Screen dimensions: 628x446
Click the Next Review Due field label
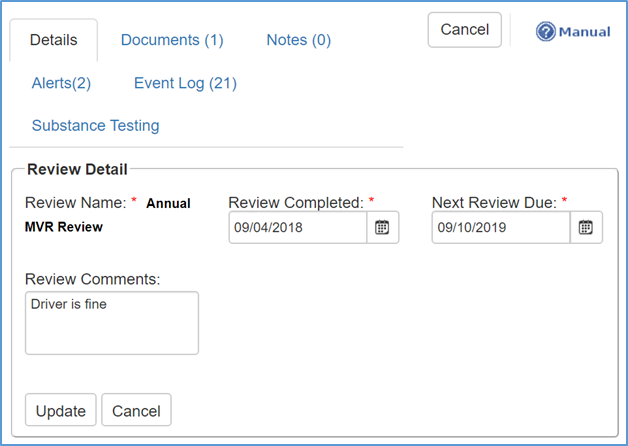(x=494, y=203)
